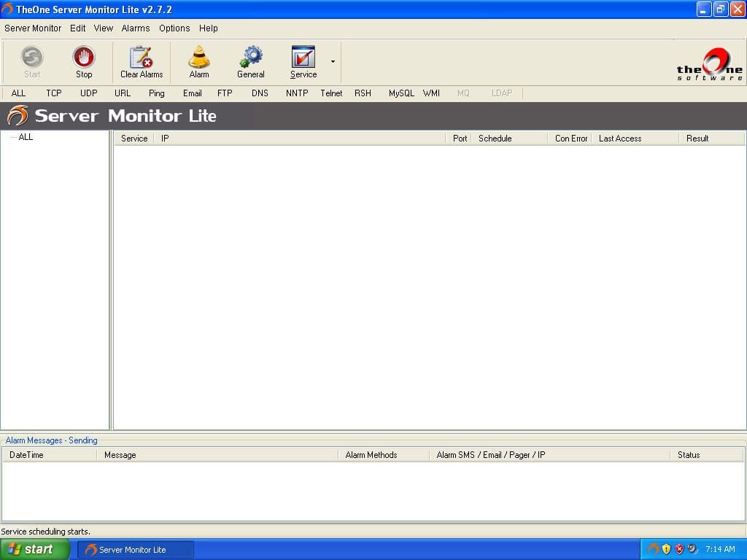Filter services by Telnet
The height and width of the screenshot is (560, 747).
[331, 93]
